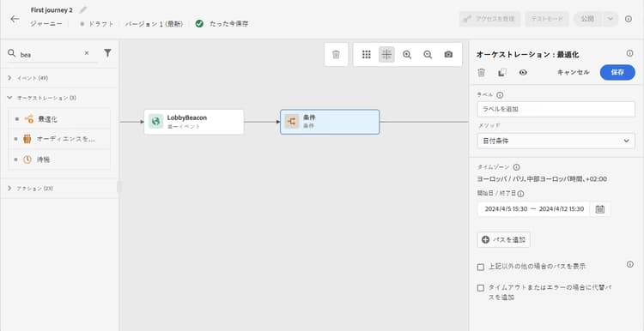Open info icon next to 開始日 / 終了日

coord(521,194)
